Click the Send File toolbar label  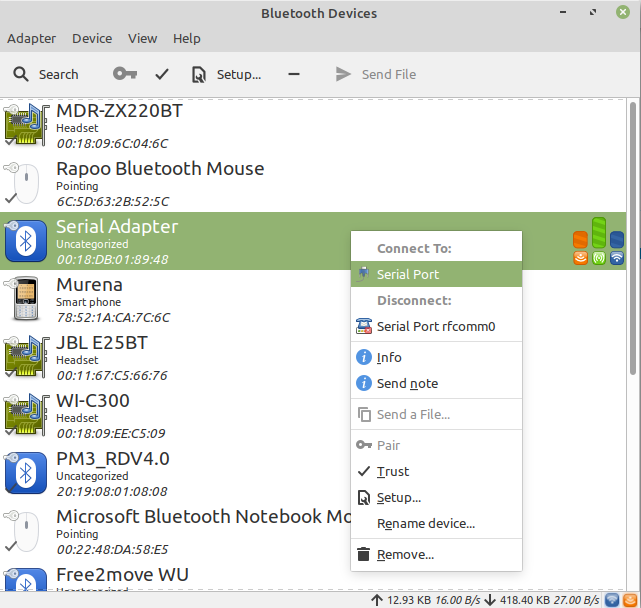389,74
